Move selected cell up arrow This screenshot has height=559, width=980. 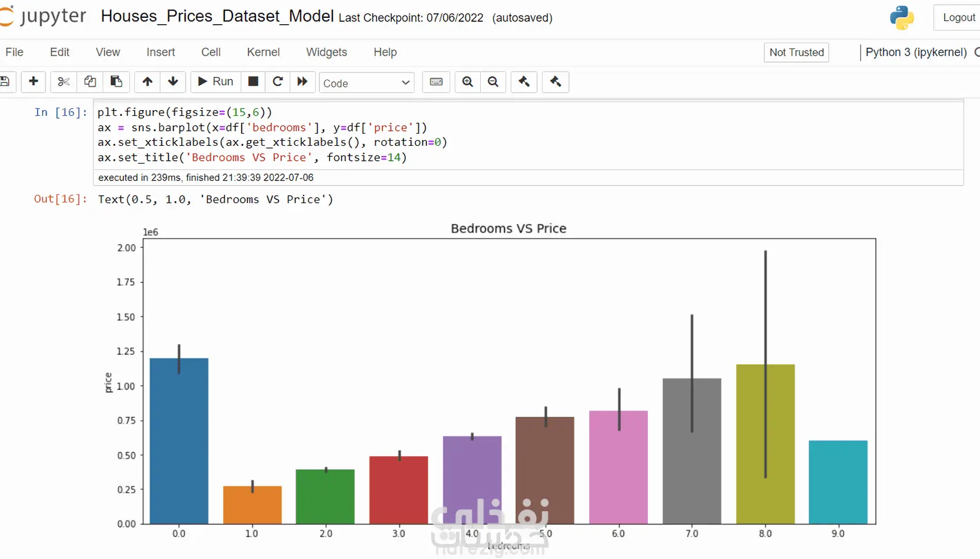(148, 82)
